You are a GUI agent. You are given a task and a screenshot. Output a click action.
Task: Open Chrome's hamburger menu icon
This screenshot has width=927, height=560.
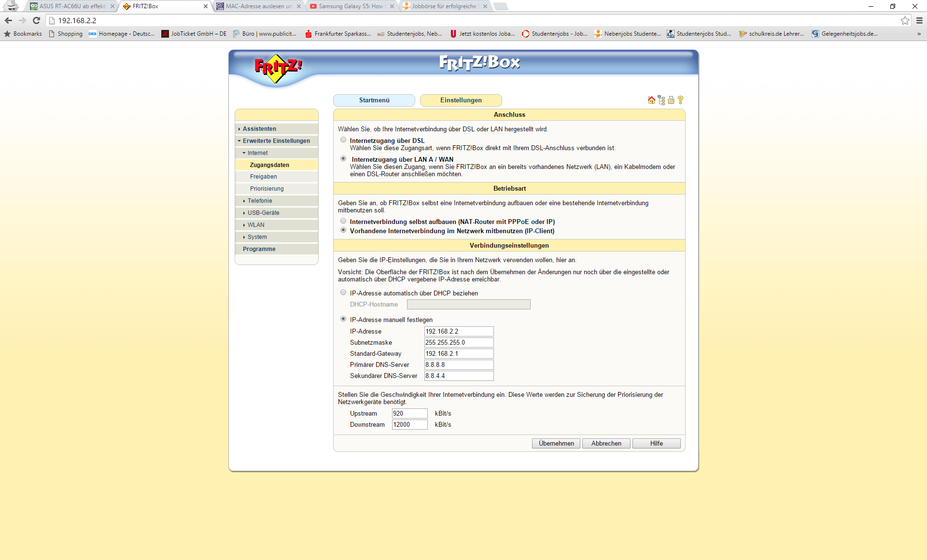919,20
